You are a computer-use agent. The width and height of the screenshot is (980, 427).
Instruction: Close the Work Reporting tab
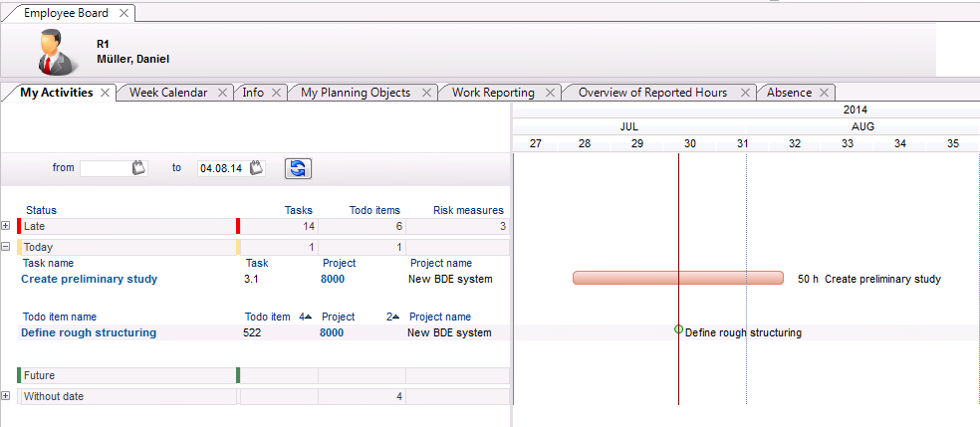tap(550, 93)
